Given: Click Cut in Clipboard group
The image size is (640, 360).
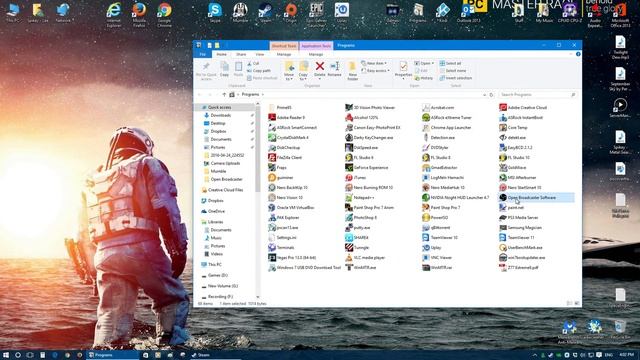Looking at the screenshot, I should coord(253,63).
